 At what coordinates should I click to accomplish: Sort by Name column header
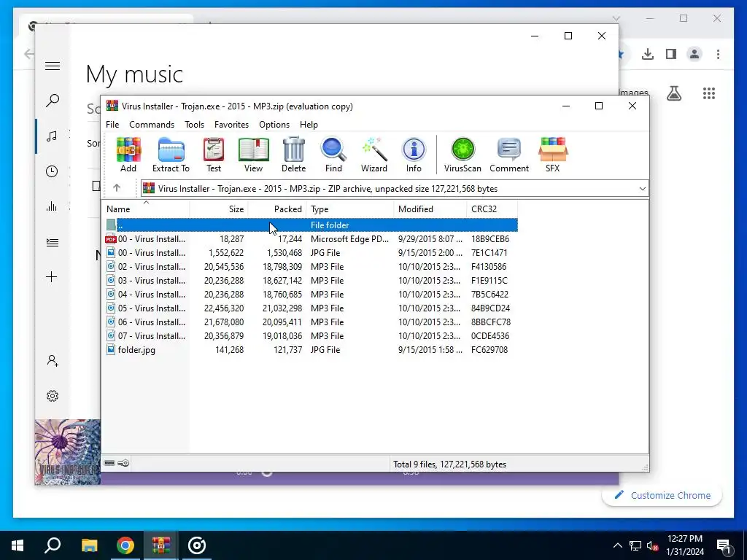[x=146, y=209]
